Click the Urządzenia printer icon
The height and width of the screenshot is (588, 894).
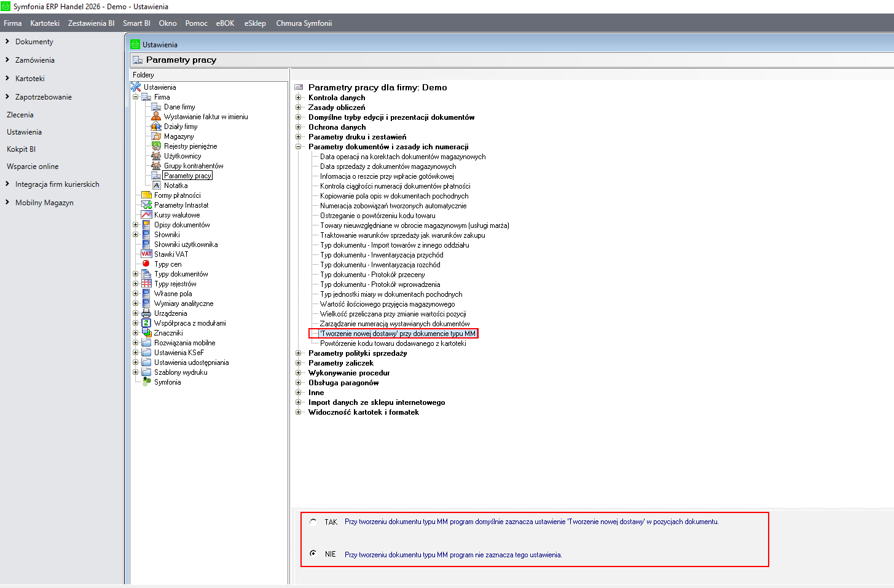146,313
